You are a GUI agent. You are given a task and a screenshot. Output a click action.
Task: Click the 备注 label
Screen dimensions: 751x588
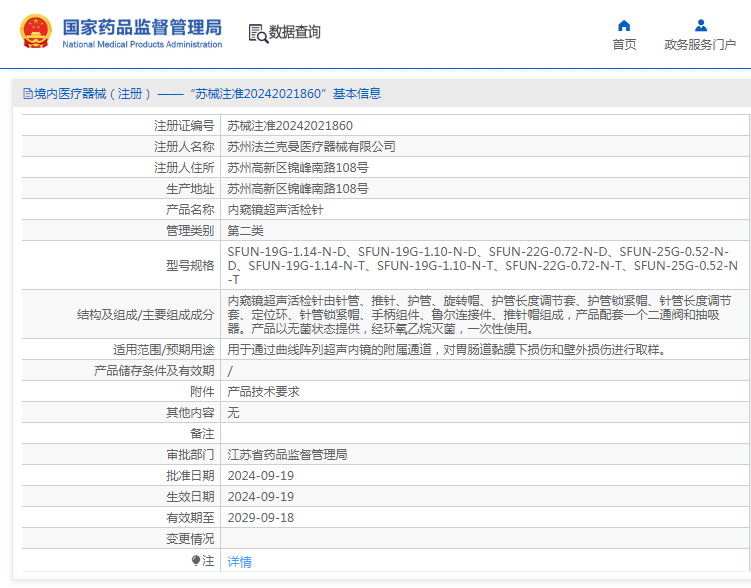202,434
